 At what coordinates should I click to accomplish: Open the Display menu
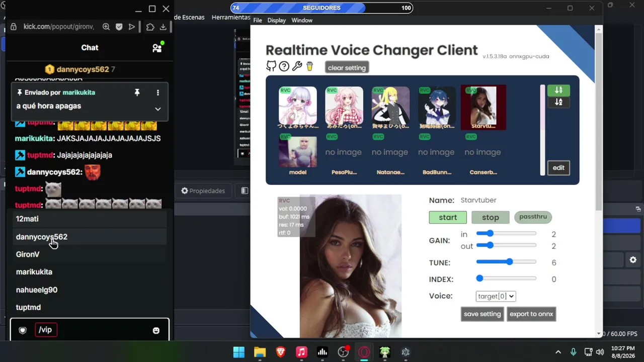pos(277,20)
